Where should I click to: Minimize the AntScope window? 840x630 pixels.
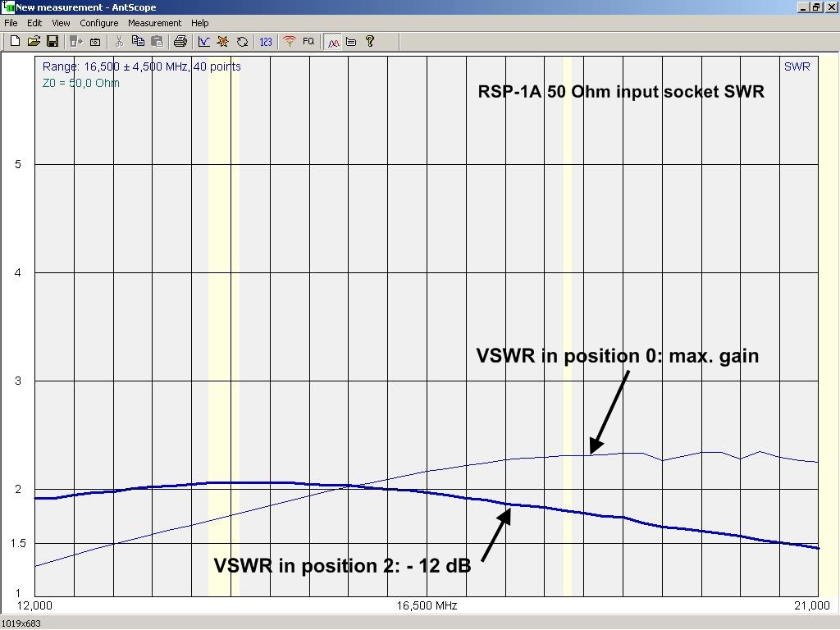(804, 7)
